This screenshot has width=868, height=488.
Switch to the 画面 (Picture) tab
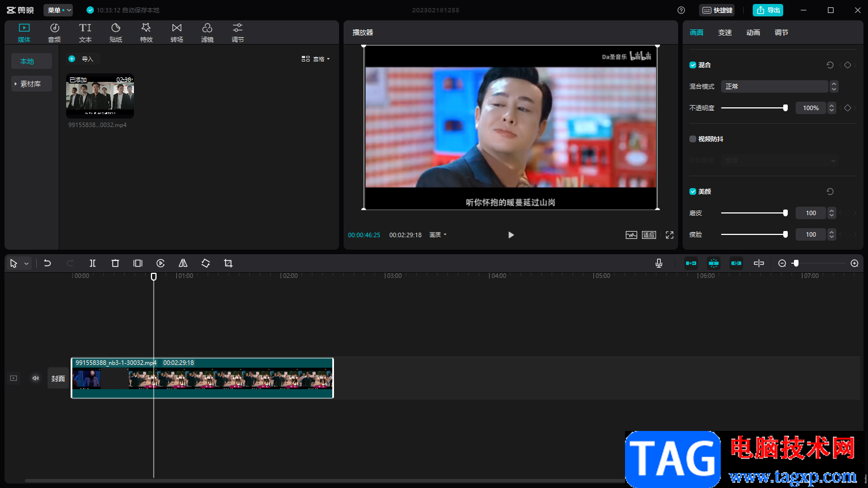697,33
